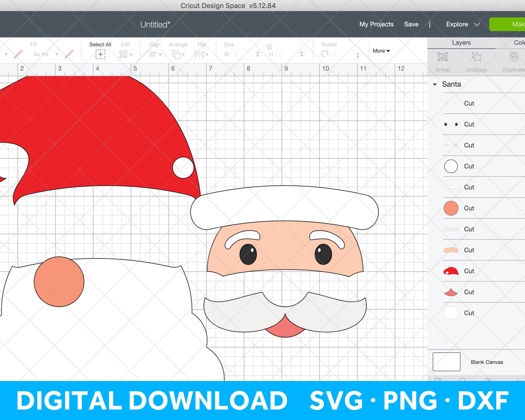Open the More dropdown in the toolbar
The width and height of the screenshot is (525, 420).
[381, 51]
